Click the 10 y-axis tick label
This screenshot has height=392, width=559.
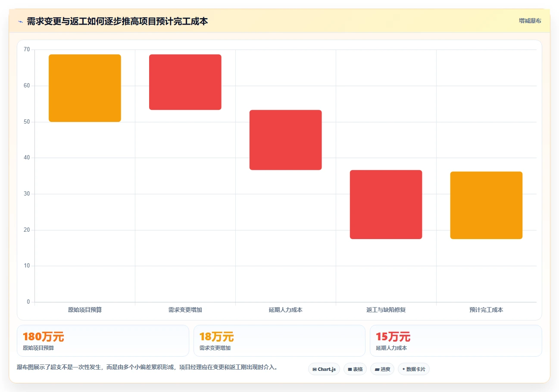tap(27, 266)
